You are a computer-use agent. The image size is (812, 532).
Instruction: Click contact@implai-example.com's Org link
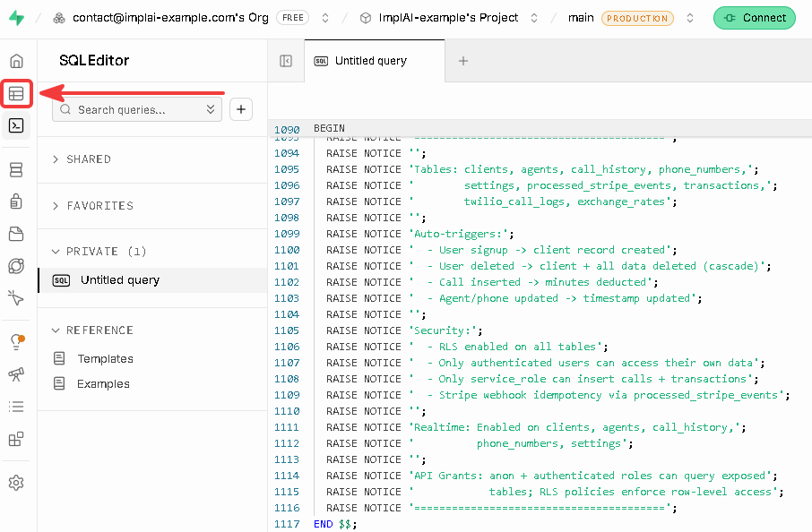170,18
